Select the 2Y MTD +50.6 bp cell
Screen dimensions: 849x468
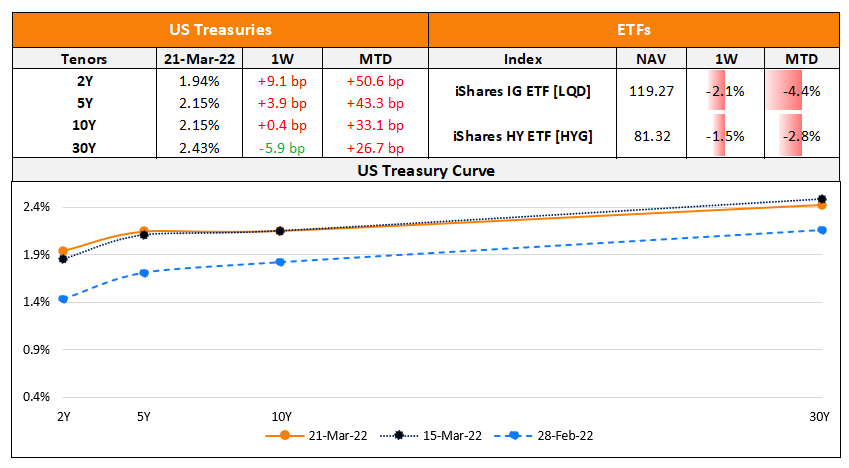pyautogui.click(x=374, y=81)
